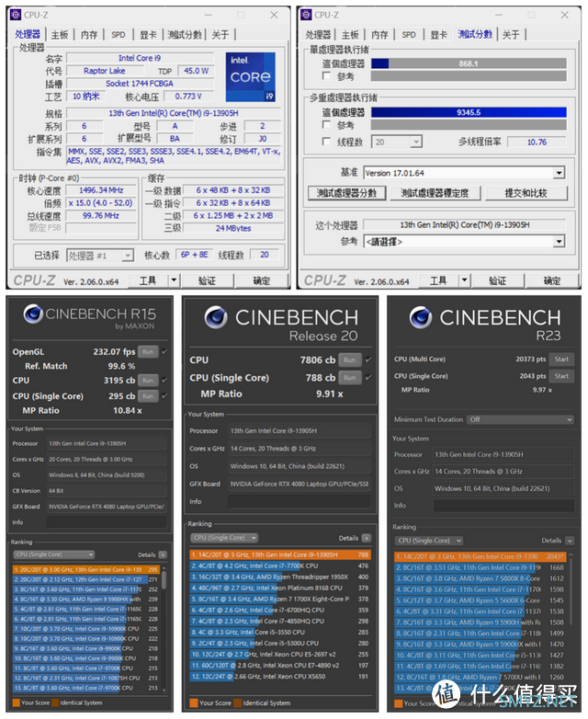
Task: Enable multi-thread reference checkbox in CPU-Z bench
Action: (x=326, y=125)
